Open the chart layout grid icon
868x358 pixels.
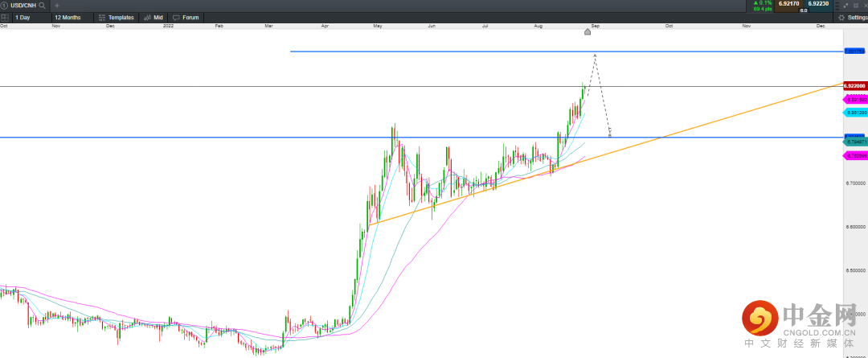pyautogui.click(x=5, y=17)
